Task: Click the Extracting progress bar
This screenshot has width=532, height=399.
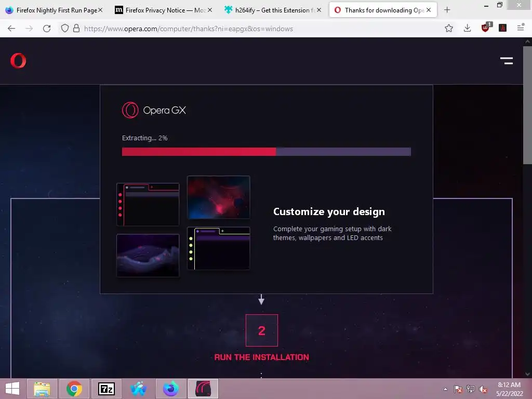Action: [267, 152]
